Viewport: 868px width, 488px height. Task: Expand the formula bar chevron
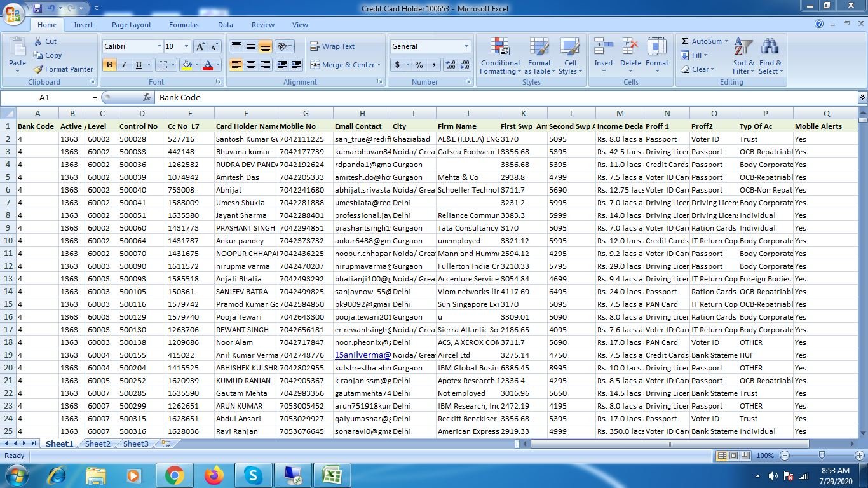coord(862,97)
